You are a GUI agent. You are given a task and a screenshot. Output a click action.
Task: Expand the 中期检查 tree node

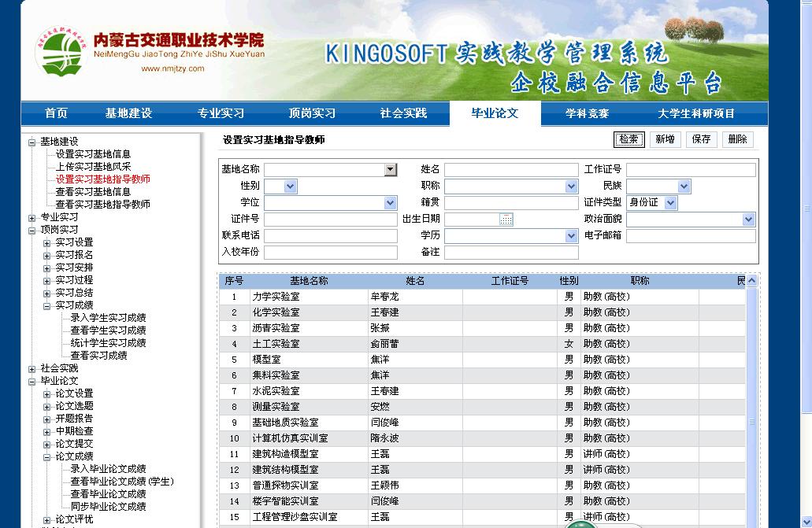(x=47, y=432)
